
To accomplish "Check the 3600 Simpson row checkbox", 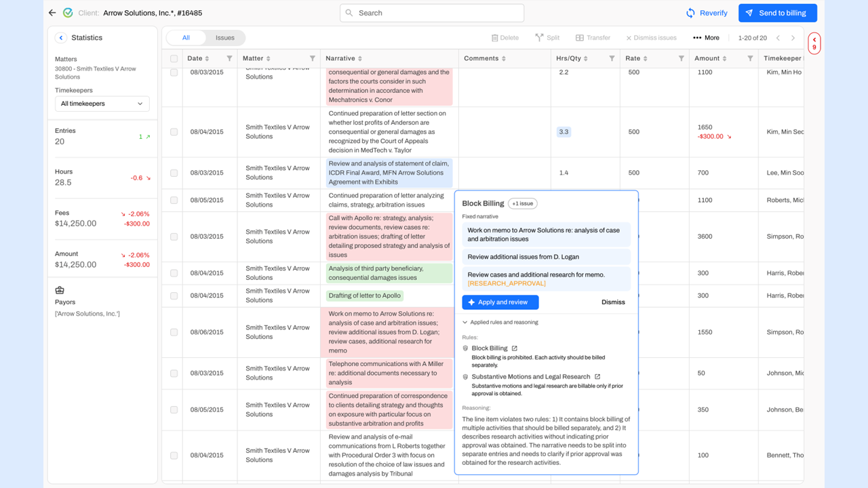I will pyautogui.click(x=174, y=237).
